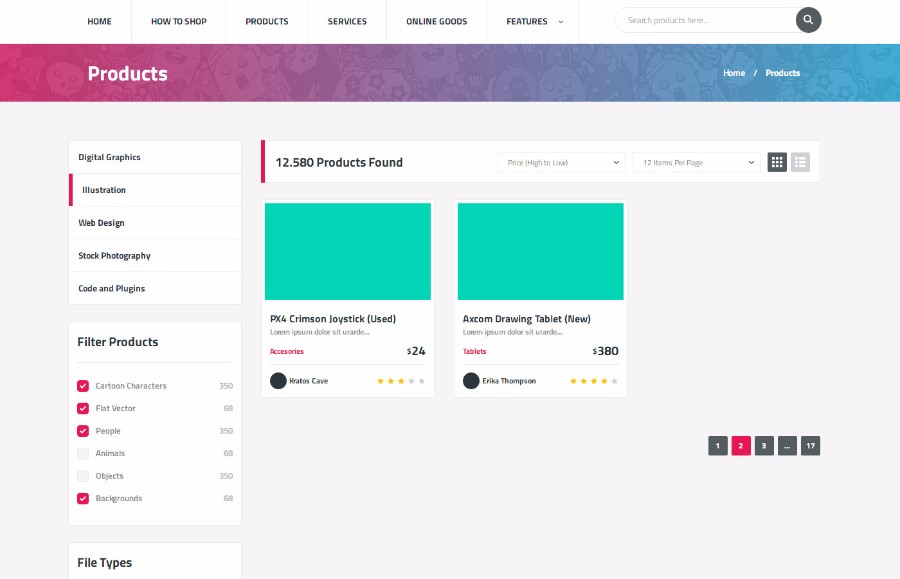
Task: Select Digital Graphics category
Action: coord(155,157)
